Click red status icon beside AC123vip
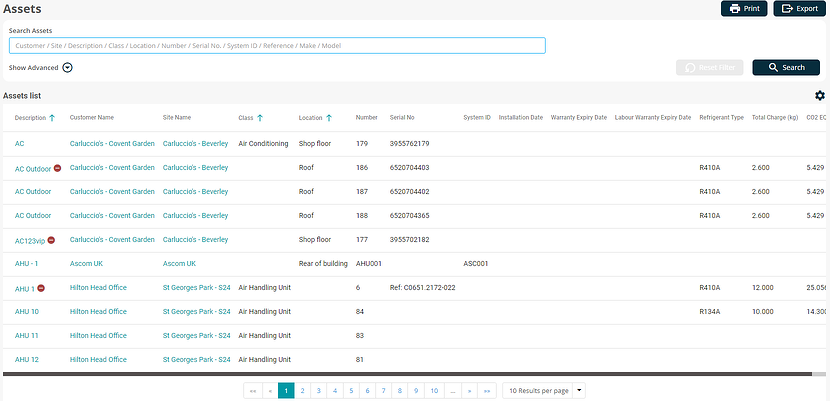Viewport: 830px width, 401px height. click(x=51, y=240)
